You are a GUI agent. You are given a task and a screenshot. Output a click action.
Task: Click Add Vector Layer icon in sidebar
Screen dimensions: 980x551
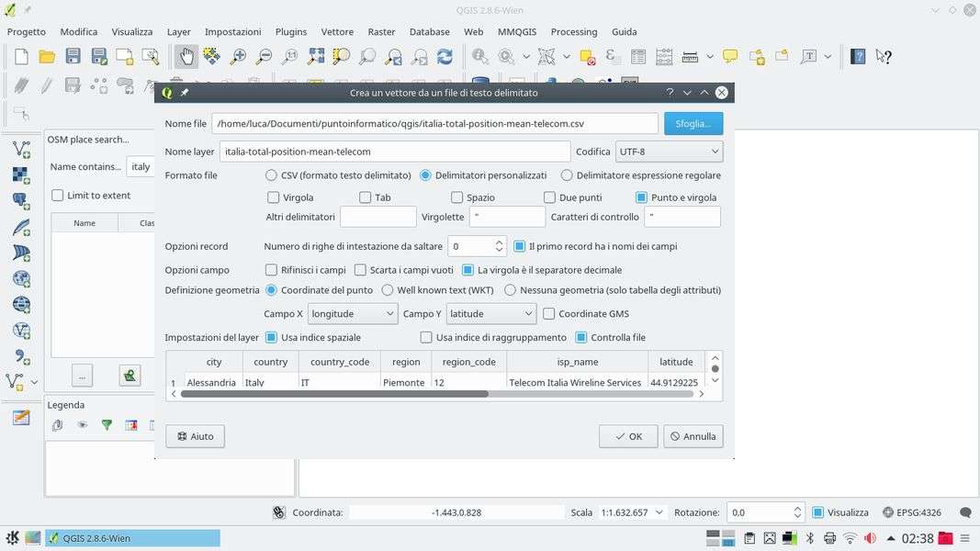tap(20, 150)
